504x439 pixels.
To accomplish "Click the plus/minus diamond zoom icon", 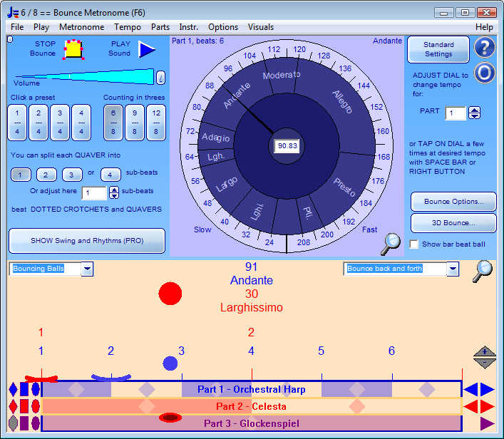I will (485, 357).
